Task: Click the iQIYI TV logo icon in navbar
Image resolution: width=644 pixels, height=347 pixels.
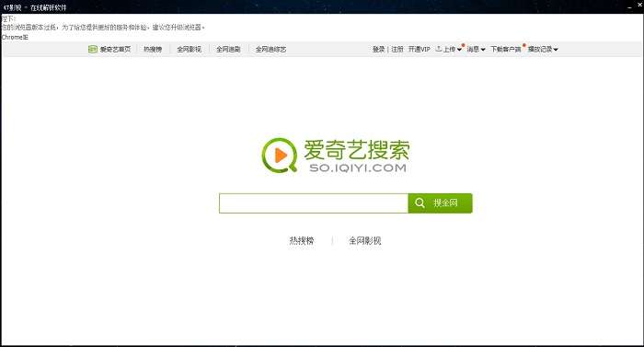Action: point(93,50)
